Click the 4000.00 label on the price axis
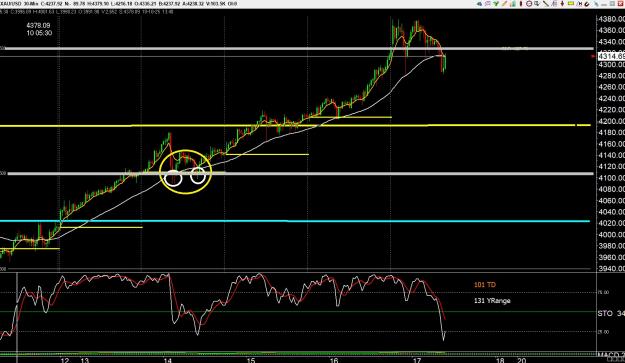This screenshot has width=625, height=363. (x=612, y=235)
